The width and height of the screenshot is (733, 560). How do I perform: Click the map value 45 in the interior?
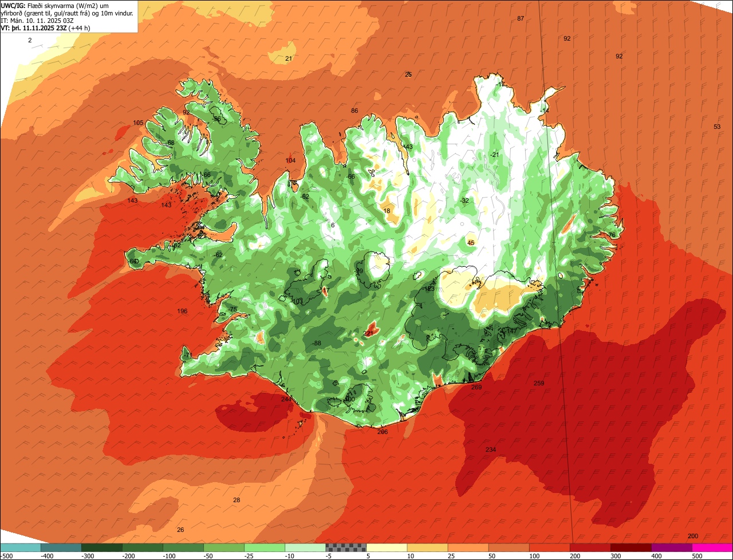coord(471,243)
